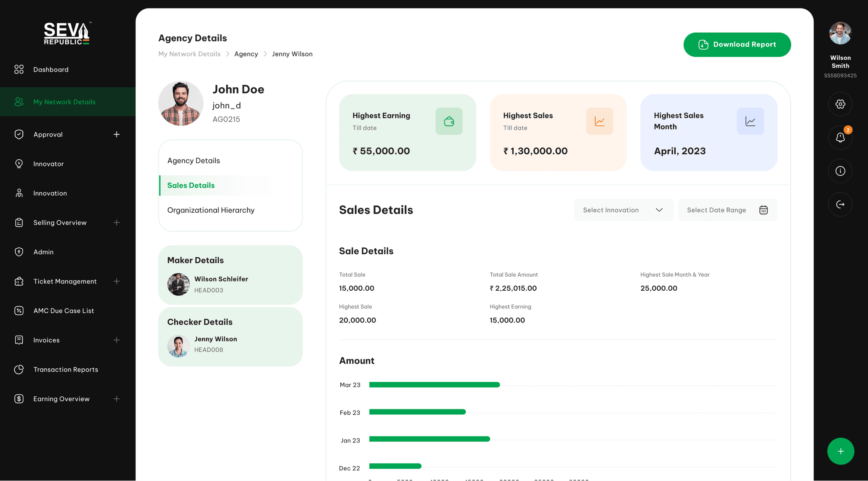Click the Earning Overview dollar icon
The width and height of the screenshot is (868, 481).
coord(19,399)
